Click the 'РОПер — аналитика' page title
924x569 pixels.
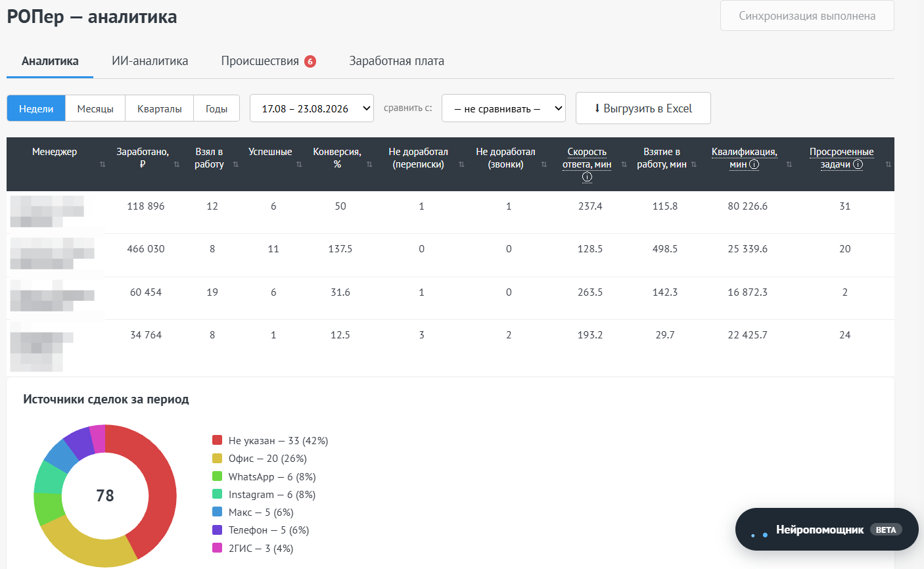pyautogui.click(x=92, y=16)
